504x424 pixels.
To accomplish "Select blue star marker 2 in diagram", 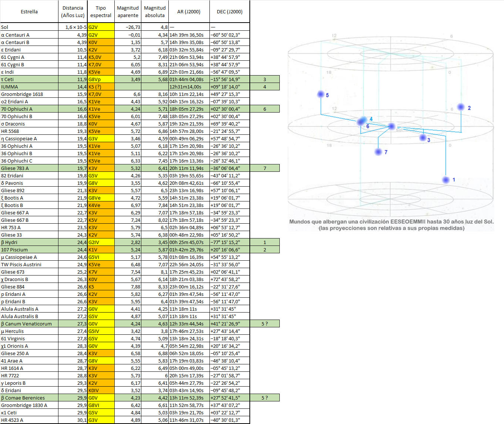I will pyautogui.click(x=461, y=107).
